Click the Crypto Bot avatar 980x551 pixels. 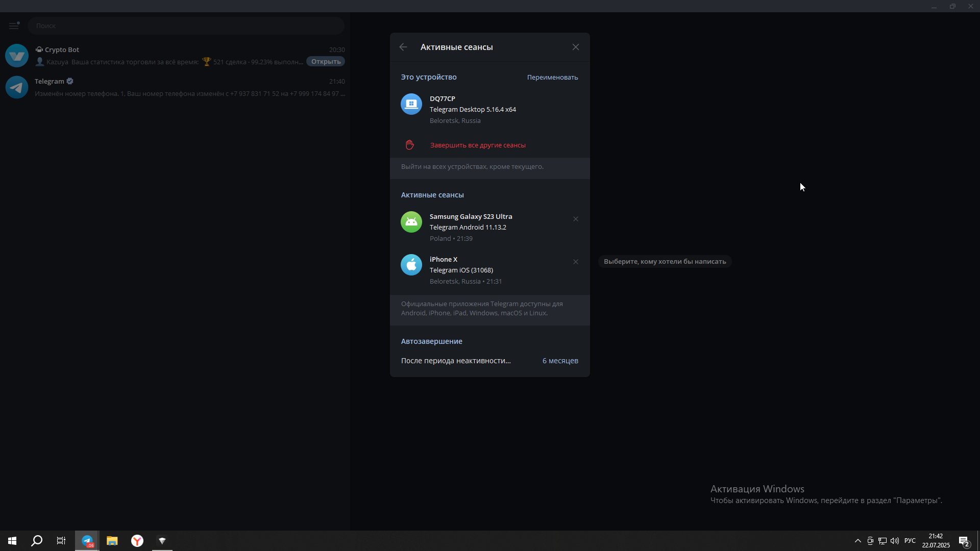coord(17,56)
